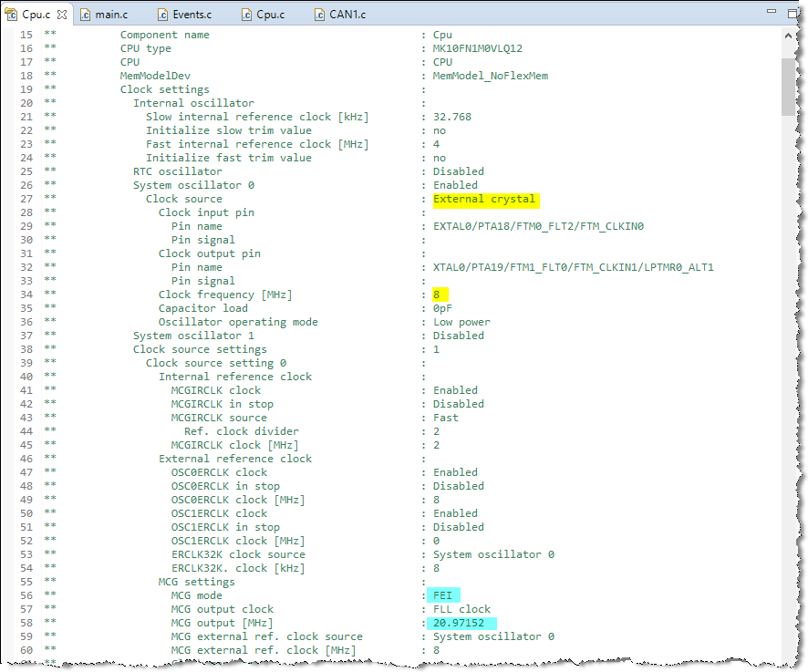Viewport: 808px width, 672px height.
Task: Click the highlighted clock frequency value 8
Action: pos(437,295)
